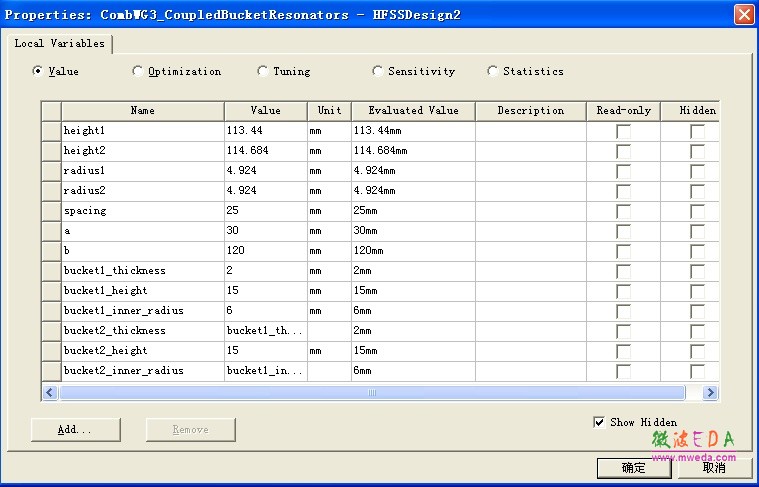
Task: Click the empty unit cell for bucket2_thickness
Action: 329,331
